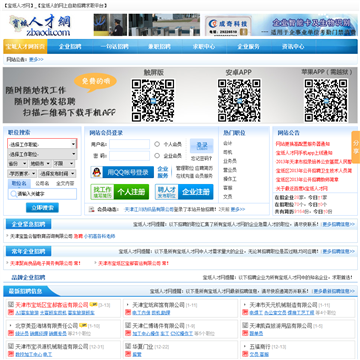Click the blue 企业注册 button

184,192
